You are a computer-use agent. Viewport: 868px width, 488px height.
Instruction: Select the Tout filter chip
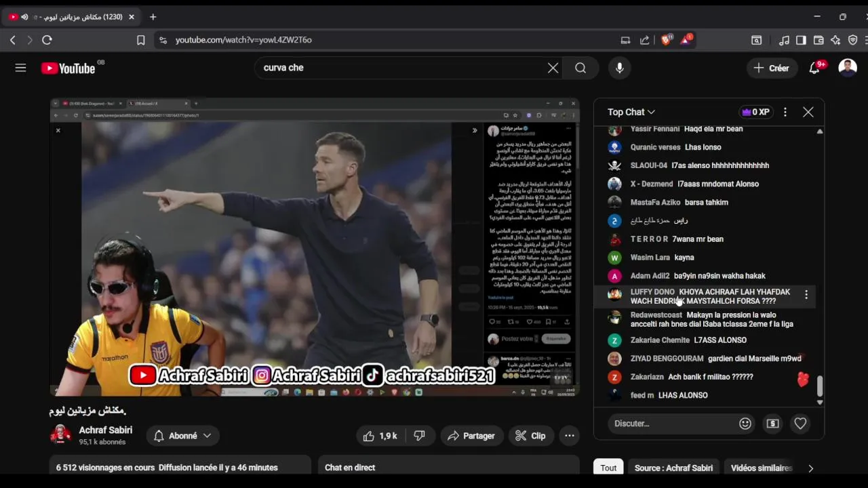click(x=608, y=468)
